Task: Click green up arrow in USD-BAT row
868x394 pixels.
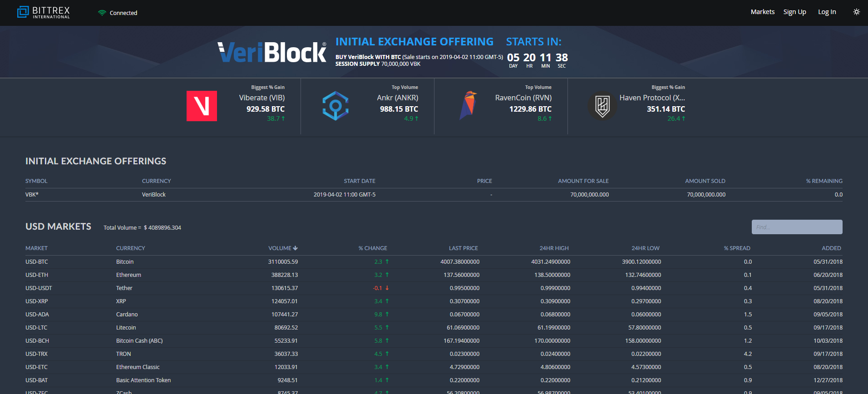Action: (387, 380)
